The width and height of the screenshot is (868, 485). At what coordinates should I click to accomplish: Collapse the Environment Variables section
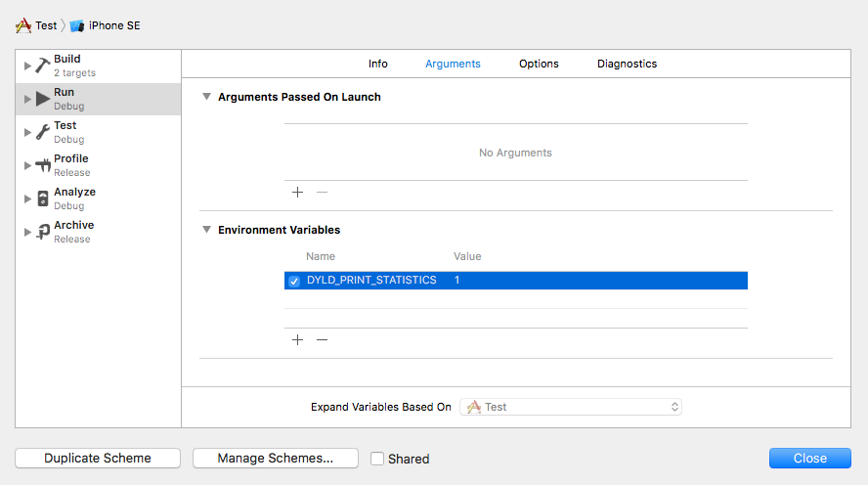206,229
